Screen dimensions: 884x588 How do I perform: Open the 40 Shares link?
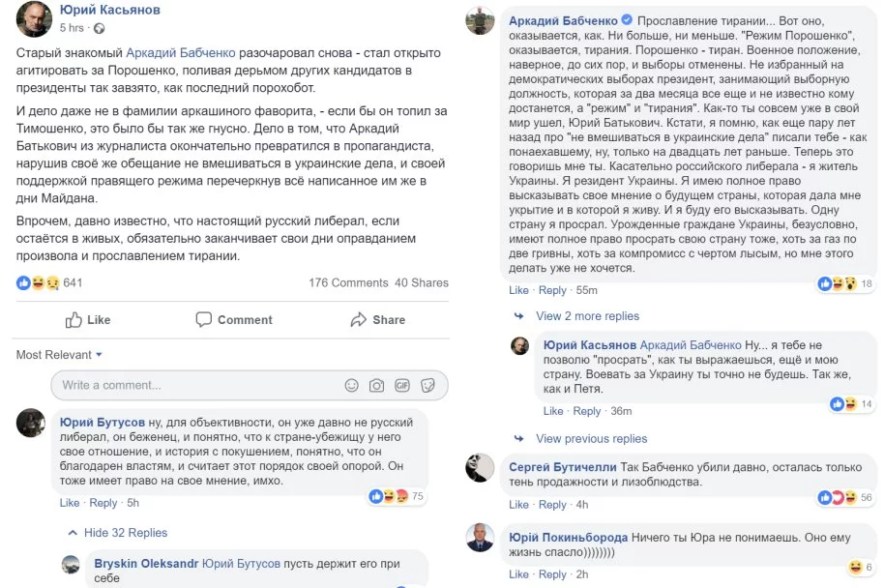[422, 283]
